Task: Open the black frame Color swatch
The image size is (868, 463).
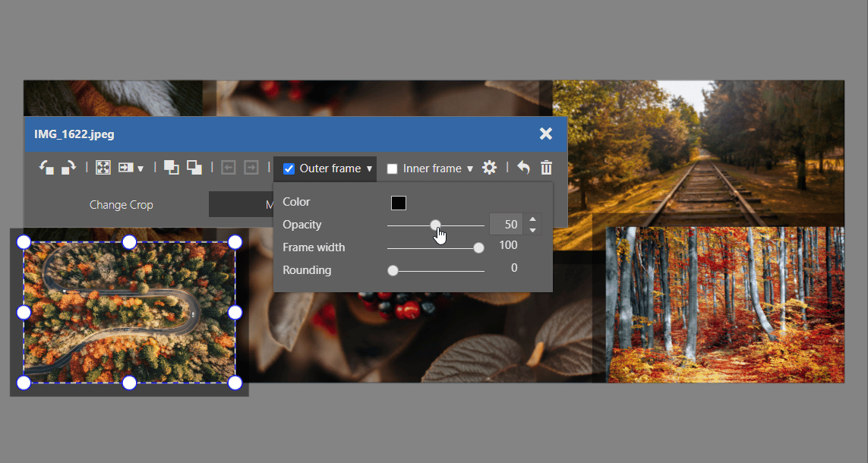Action: pyautogui.click(x=399, y=202)
